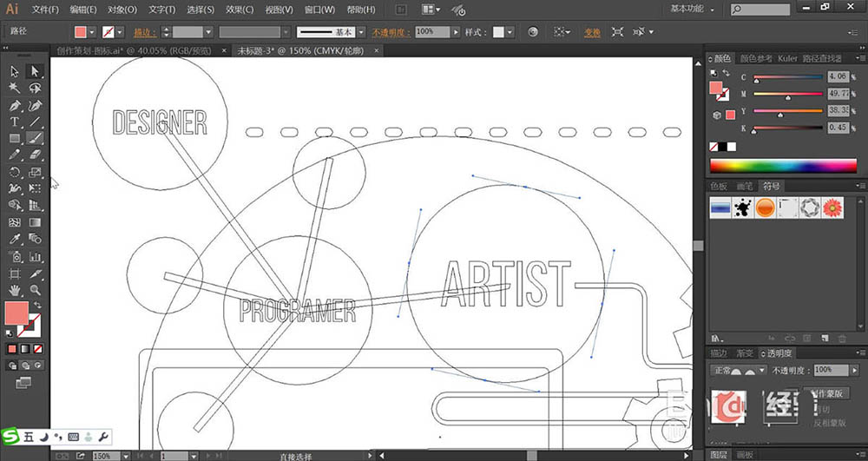The width and height of the screenshot is (868, 461).
Task: Click the Arrange Documents button in menu bar
Action: [x=431, y=10]
